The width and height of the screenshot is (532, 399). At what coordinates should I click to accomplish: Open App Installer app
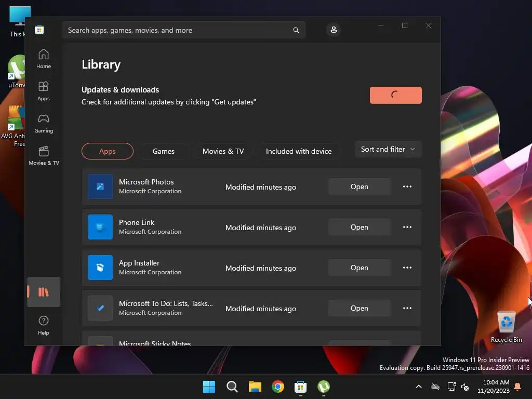(x=360, y=268)
